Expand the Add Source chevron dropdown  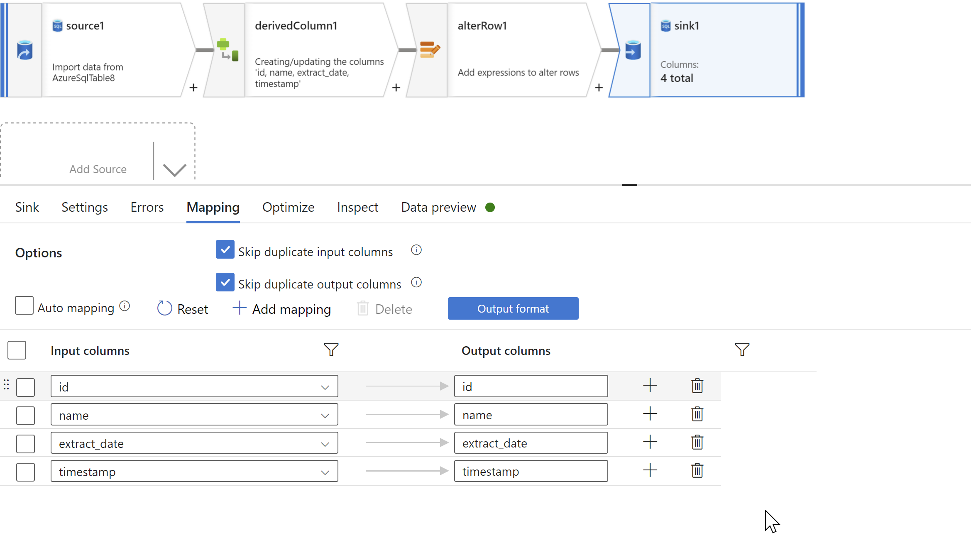click(x=174, y=169)
